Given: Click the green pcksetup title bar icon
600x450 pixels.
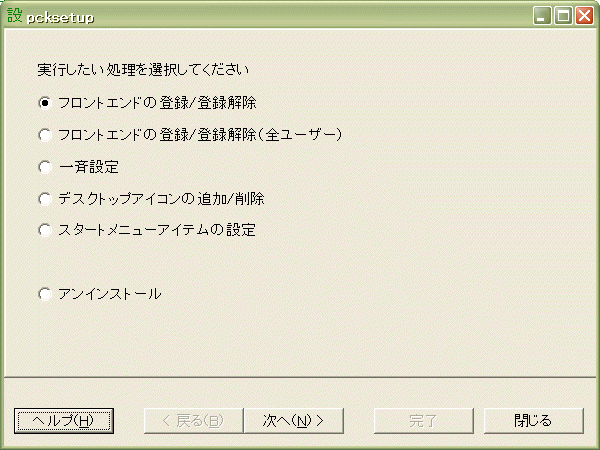Looking at the screenshot, I should pyautogui.click(x=15, y=16).
